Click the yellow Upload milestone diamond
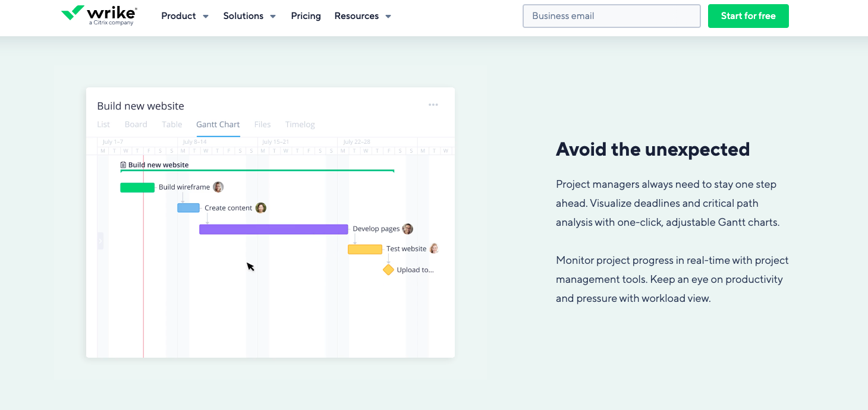The height and width of the screenshot is (410, 868). point(388,270)
